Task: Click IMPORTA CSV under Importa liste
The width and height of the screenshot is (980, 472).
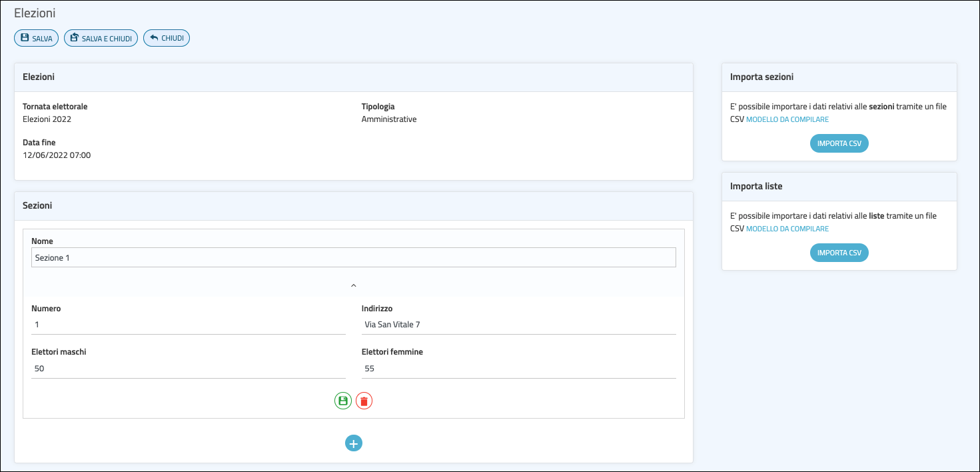Action: (839, 253)
